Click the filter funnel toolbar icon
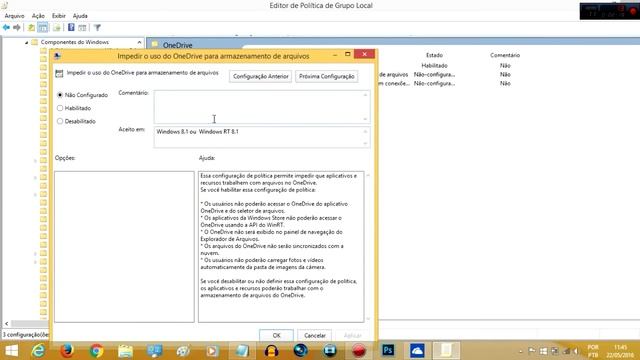This screenshot has height=360, width=640. 97,28
